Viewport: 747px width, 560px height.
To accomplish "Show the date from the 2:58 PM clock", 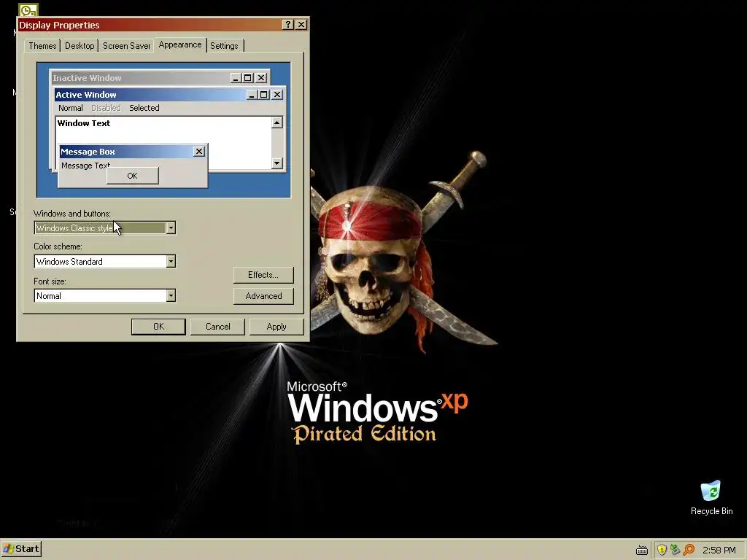I will pos(719,550).
